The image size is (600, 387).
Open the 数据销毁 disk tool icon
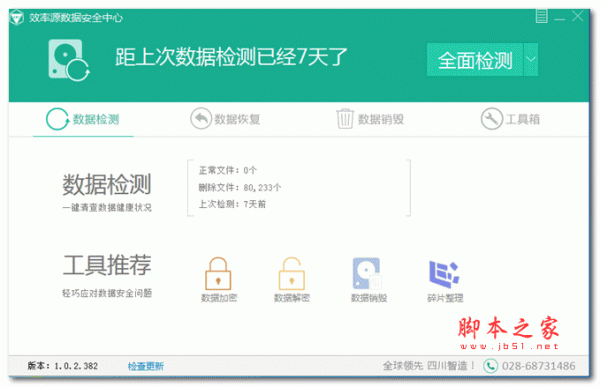368,279
